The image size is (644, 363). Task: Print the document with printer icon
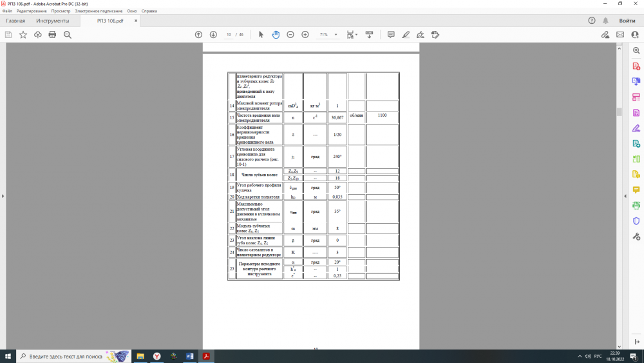[x=52, y=35]
